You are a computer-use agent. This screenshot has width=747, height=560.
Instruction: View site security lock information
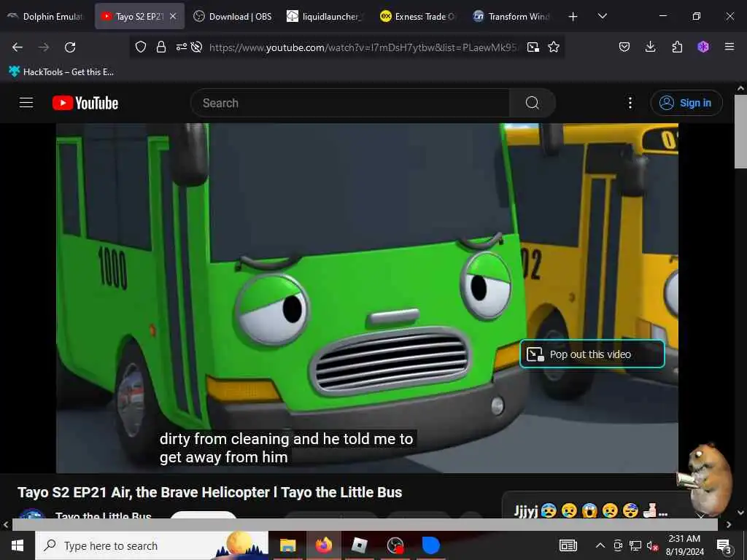[161, 47]
